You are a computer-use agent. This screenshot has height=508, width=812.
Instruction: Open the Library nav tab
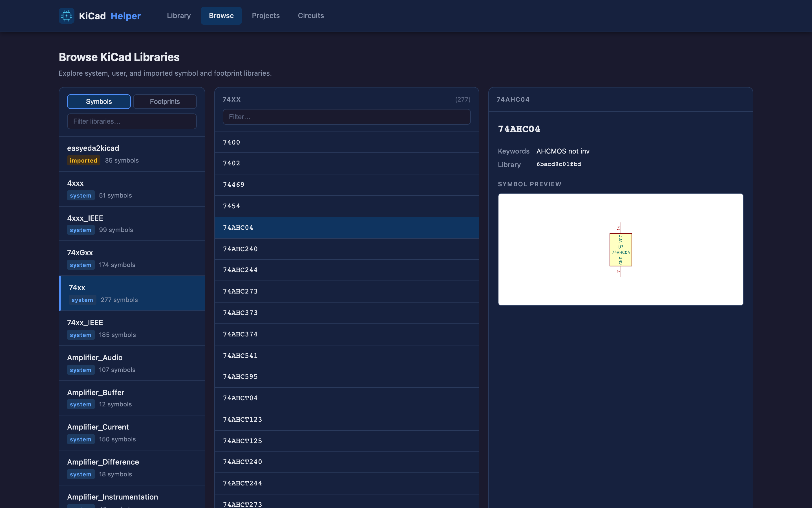(179, 16)
